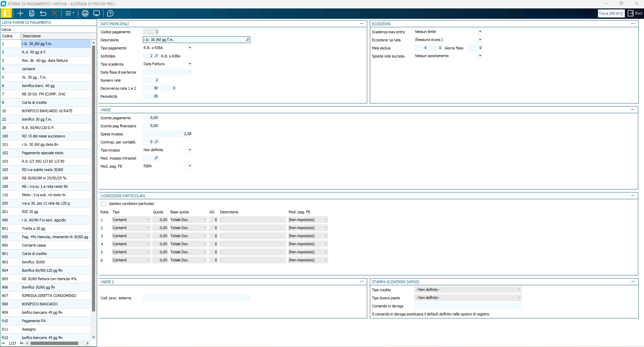Collapse the Dati Principali panel
This screenshot has height=347, width=644.
(x=361, y=24)
